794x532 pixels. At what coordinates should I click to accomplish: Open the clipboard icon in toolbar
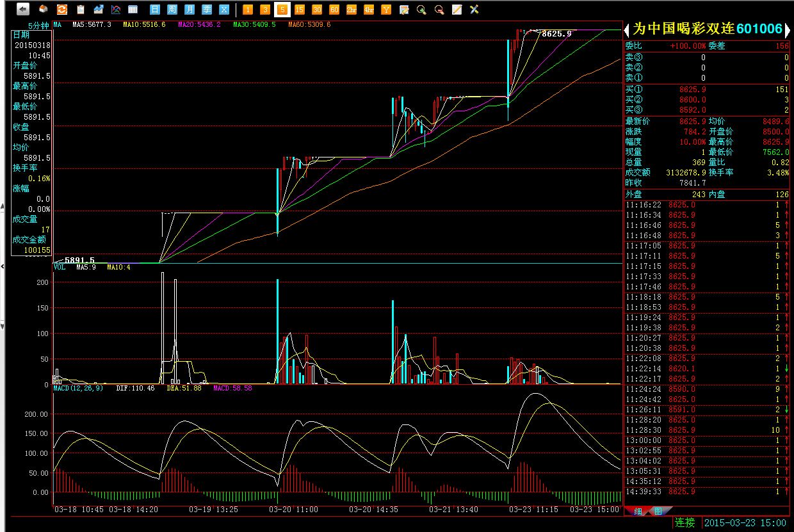[x=81, y=10]
